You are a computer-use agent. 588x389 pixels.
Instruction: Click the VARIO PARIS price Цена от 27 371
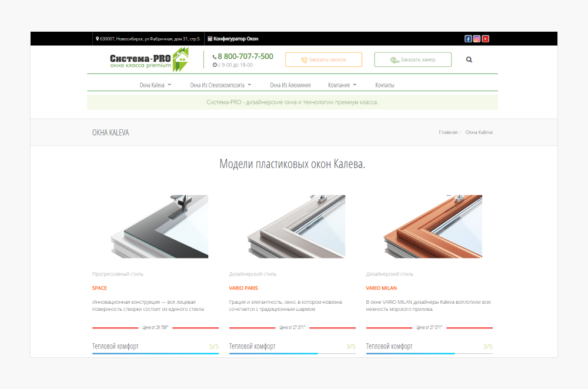click(x=292, y=327)
